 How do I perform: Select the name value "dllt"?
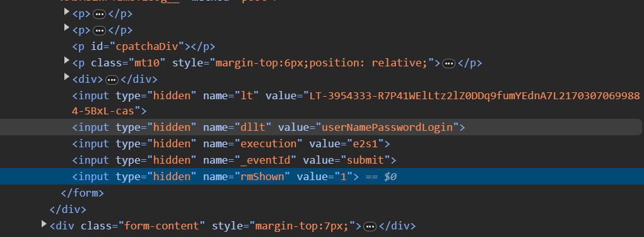pyautogui.click(x=252, y=127)
